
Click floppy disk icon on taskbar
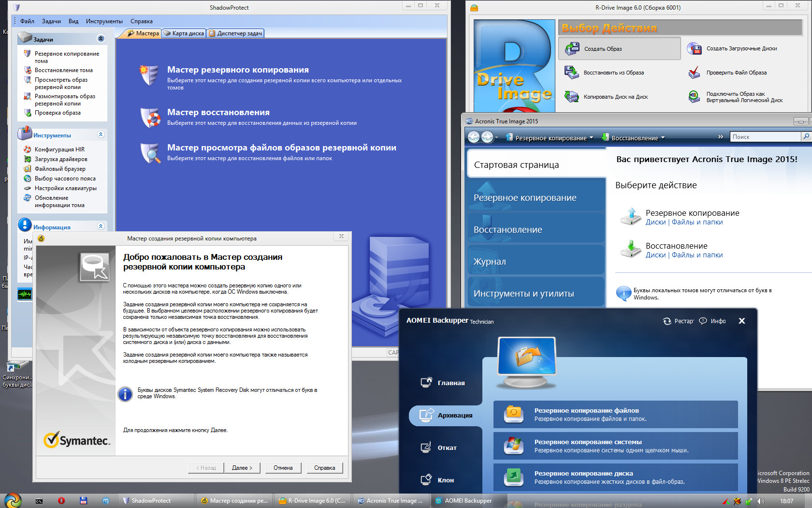84,501
